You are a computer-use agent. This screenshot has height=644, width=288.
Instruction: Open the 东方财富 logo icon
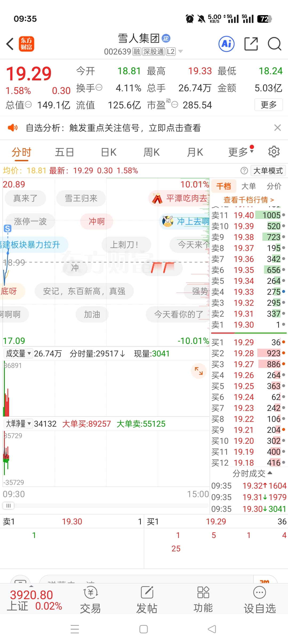[26, 44]
